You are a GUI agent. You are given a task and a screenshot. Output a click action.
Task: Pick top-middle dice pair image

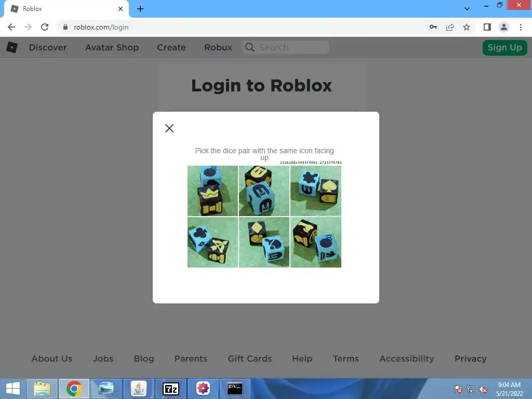tap(264, 191)
